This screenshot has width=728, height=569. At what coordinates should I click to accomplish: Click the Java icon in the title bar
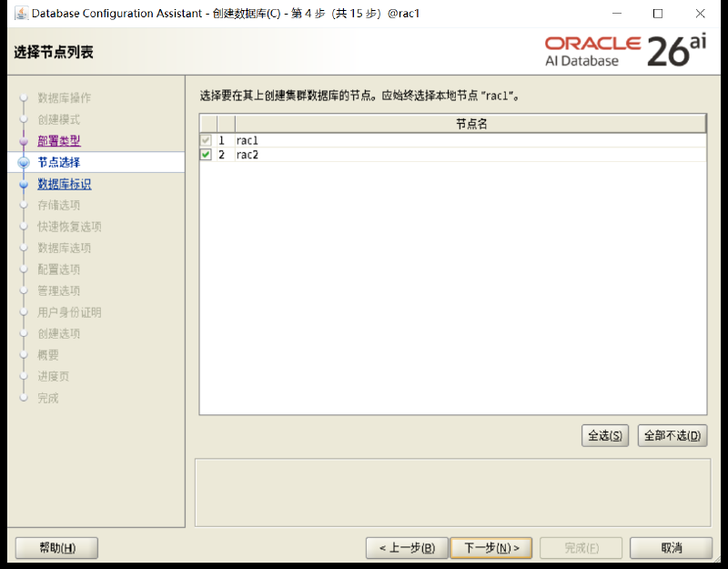[21, 14]
